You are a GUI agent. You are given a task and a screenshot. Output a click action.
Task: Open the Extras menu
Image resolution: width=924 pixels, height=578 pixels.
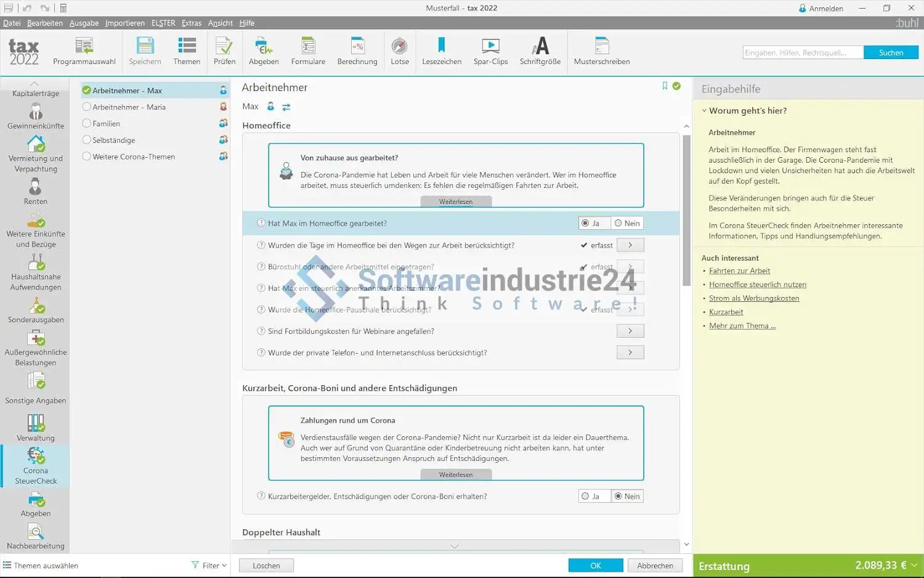tap(191, 23)
